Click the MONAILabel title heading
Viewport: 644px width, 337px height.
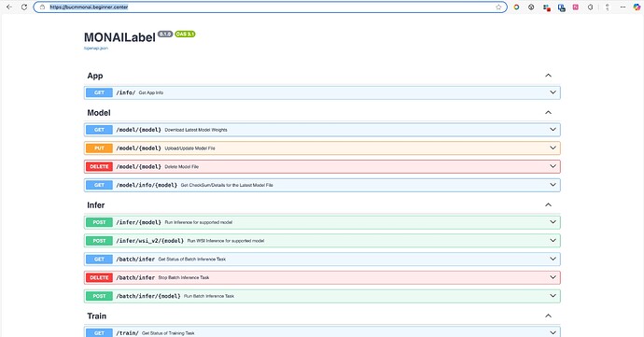pyautogui.click(x=119, y=37)
